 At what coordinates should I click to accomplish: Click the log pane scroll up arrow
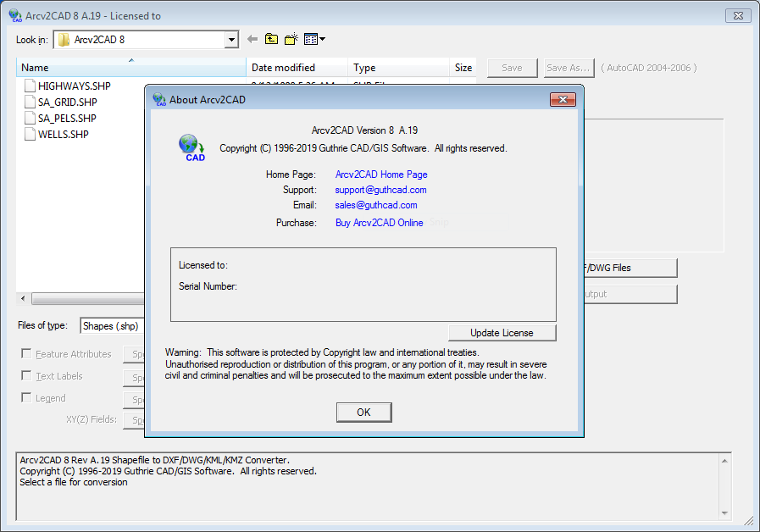724,460
